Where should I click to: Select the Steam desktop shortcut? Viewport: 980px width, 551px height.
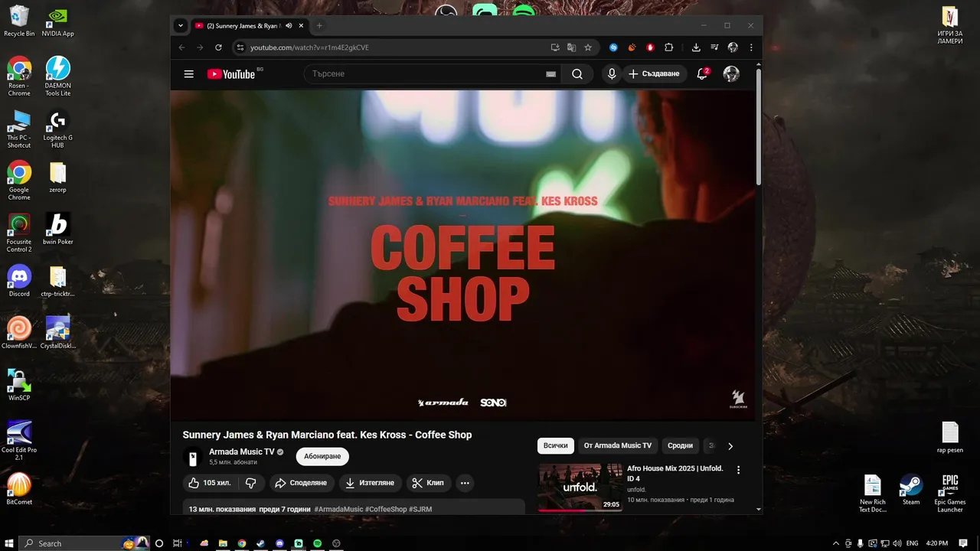click(911, 490)
